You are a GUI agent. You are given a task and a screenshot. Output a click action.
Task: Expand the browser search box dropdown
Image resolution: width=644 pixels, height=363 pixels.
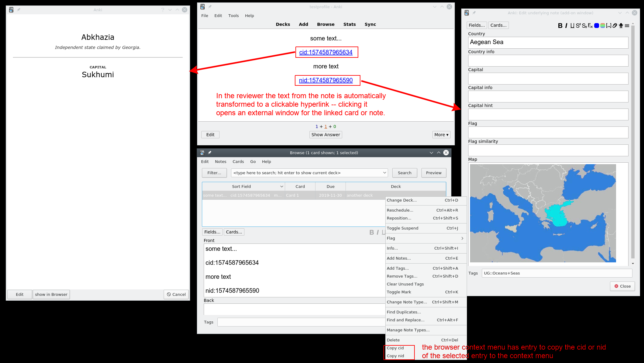pyautogui.click(x=384, y=173)
